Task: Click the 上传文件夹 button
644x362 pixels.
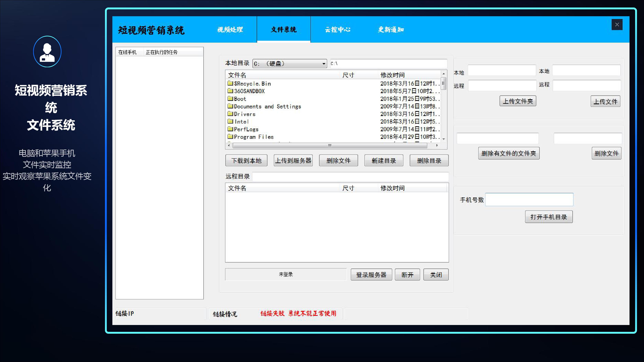Action: [x=518, y=101]
